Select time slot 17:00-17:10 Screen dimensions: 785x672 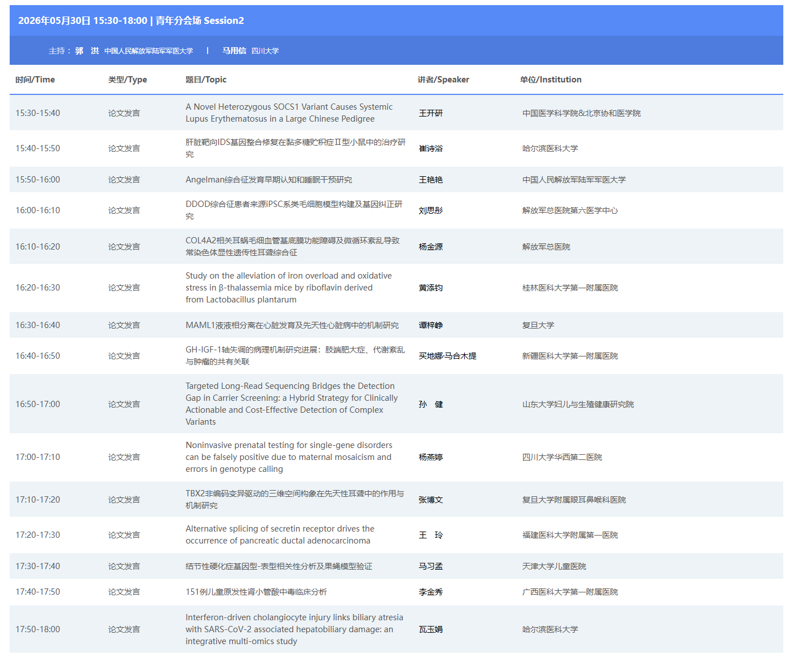[38, 457]
